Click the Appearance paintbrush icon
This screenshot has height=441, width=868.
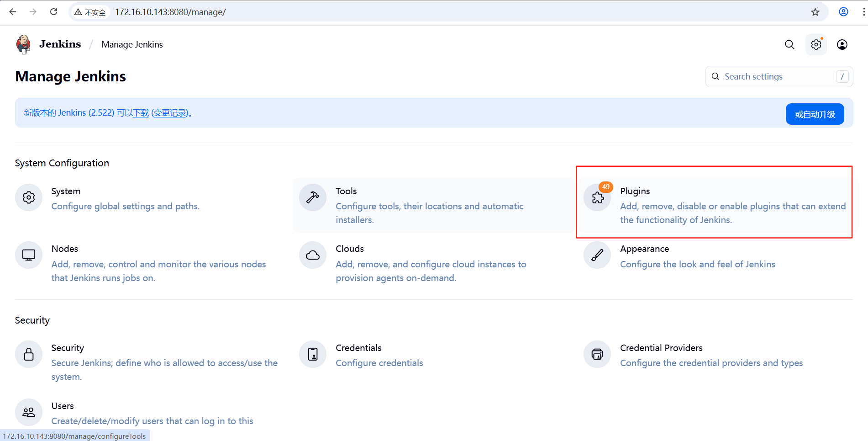[x=597, y=255]
